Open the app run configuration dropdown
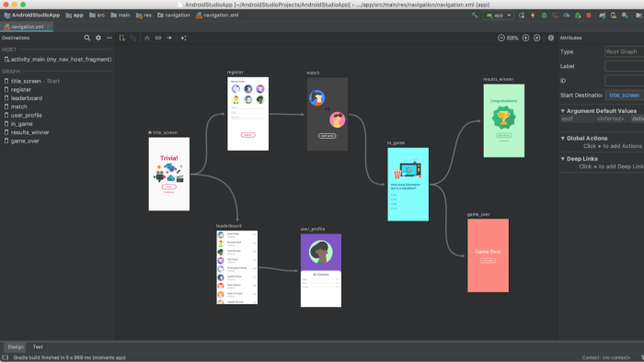Image resolution: width=644 pixels, height=362 pixels. 499,16
